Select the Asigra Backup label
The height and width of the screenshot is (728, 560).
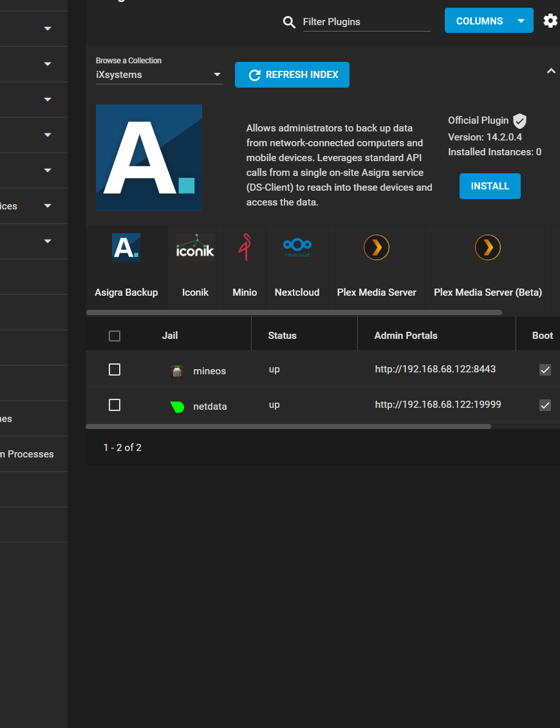tap(126, 292)
